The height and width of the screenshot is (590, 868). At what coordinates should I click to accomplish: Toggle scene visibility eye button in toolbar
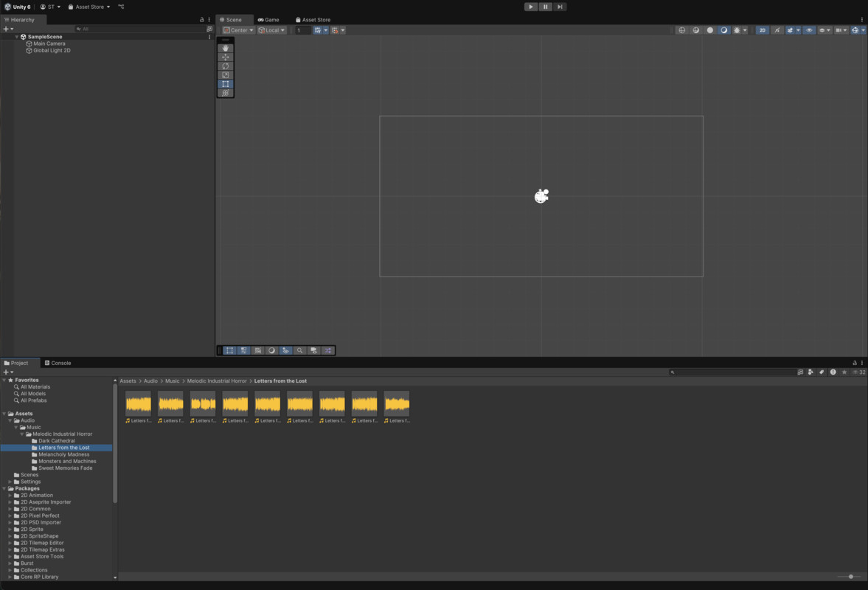(x=809, y=30)
